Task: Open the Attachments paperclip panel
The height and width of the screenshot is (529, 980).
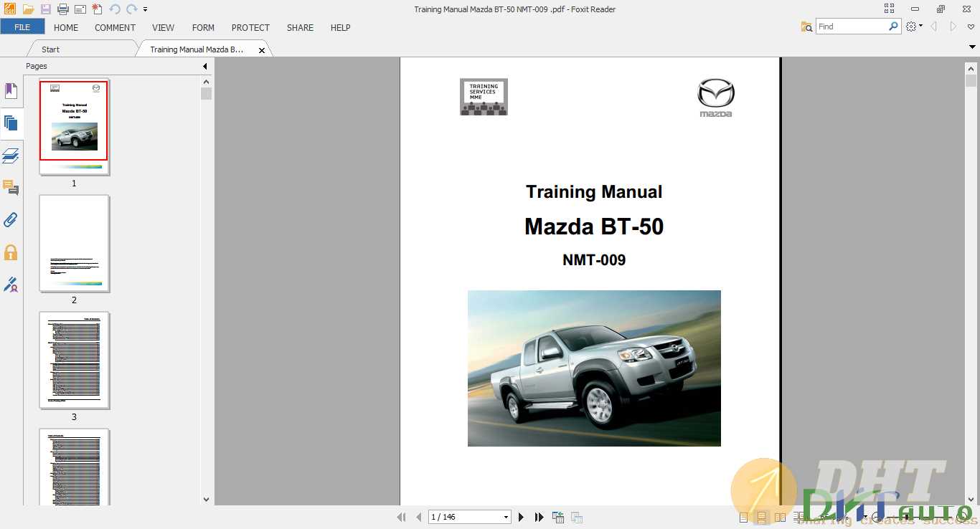Action: click(x=11, y=220)
